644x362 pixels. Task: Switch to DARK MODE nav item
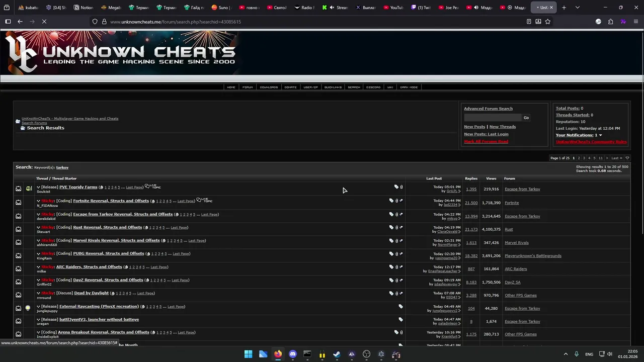(409, 87)
